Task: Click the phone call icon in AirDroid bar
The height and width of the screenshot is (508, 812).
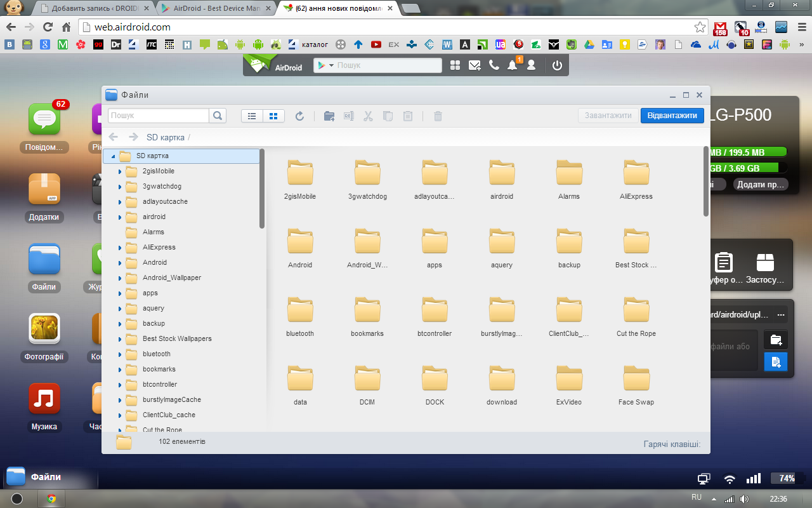Action: tap(494, 65)
